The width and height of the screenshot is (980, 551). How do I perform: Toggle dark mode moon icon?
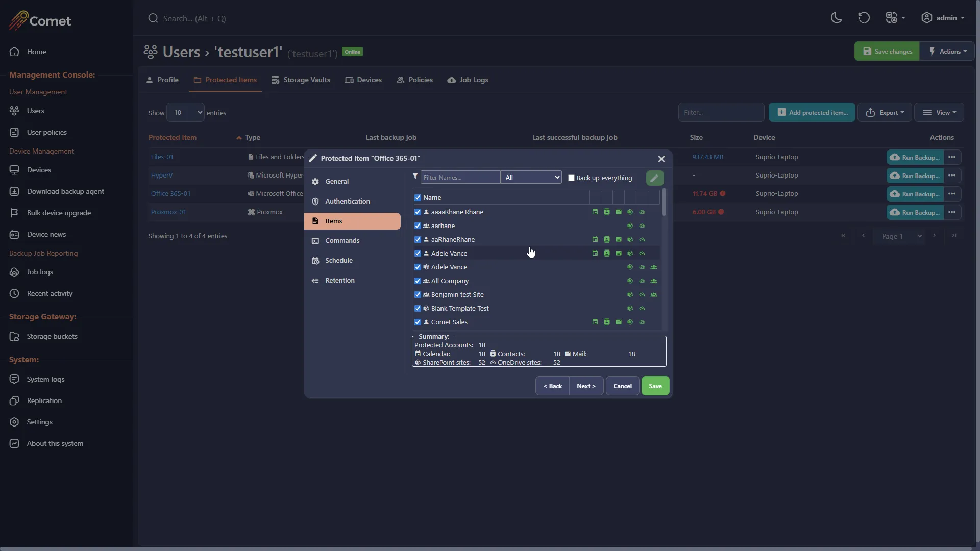pyautogui.click(x=836, y=18)
